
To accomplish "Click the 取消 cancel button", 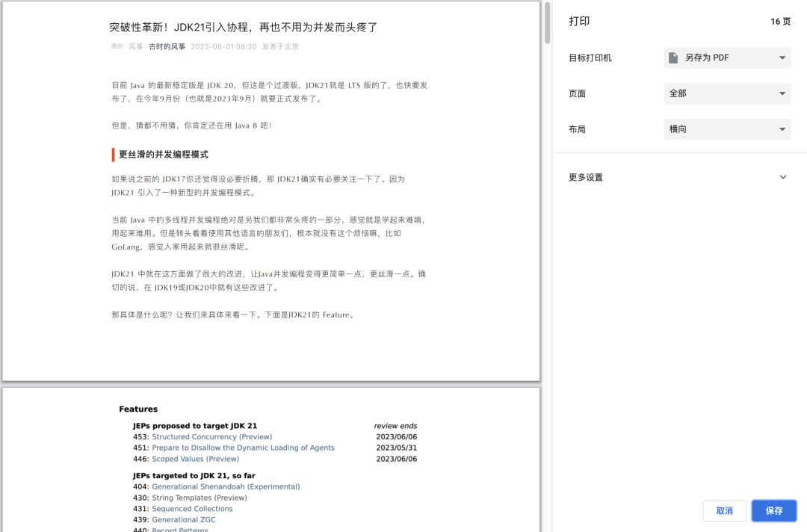I will (x=724, y=510).
